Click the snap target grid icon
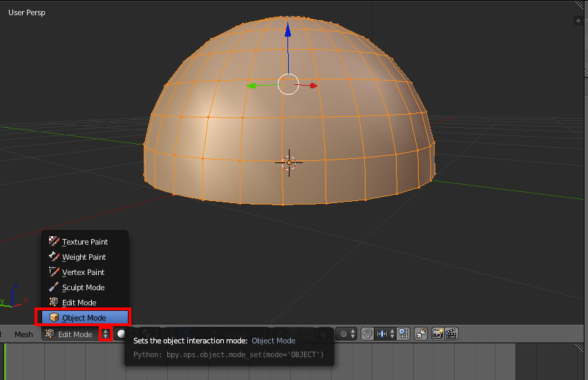This screenshot has height=380, width=588. coord(404,334)
